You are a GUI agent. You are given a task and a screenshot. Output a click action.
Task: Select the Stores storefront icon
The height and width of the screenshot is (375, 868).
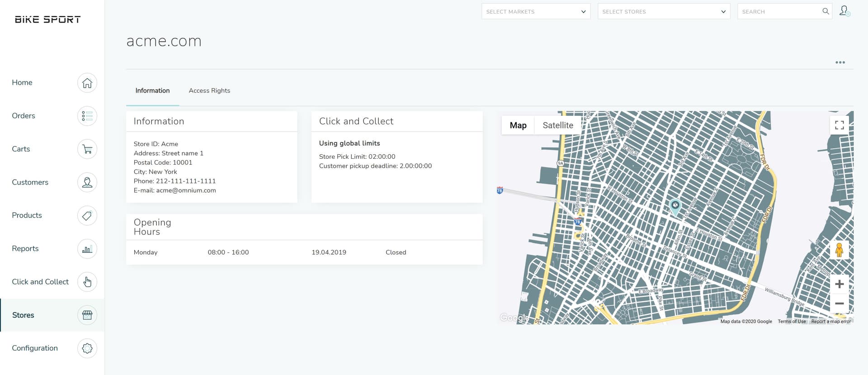pos(87,315)
